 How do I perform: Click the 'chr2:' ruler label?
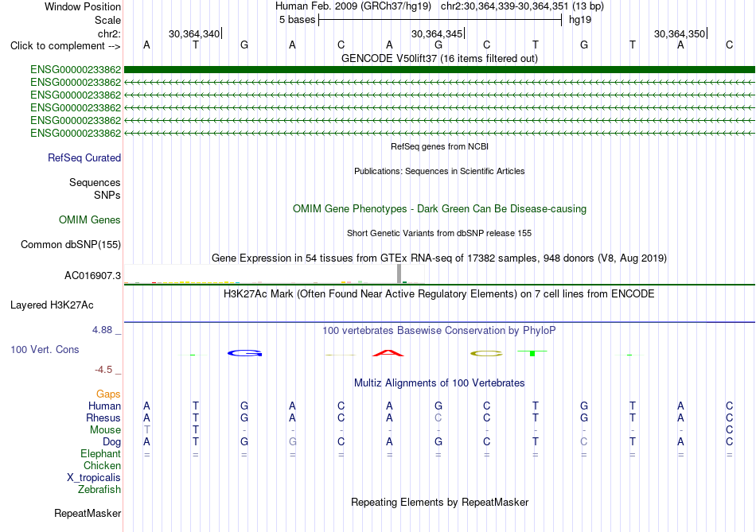pyautogui.click(x=109, y=33)
